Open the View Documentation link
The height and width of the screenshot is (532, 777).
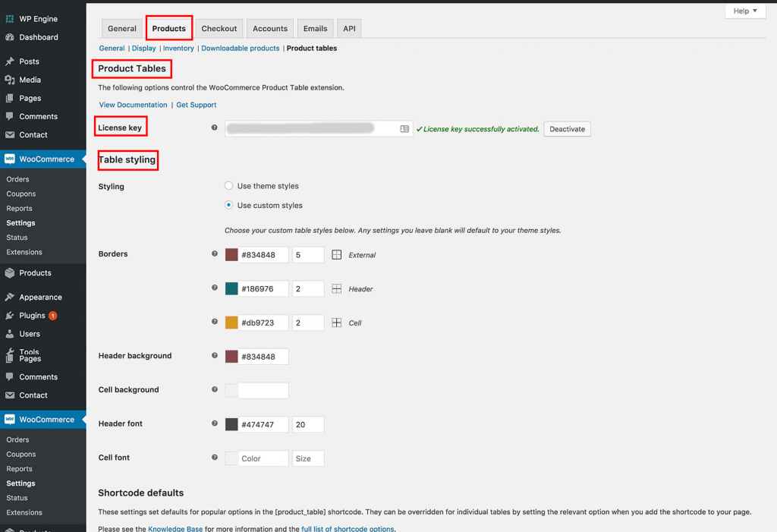click(133, 104)
